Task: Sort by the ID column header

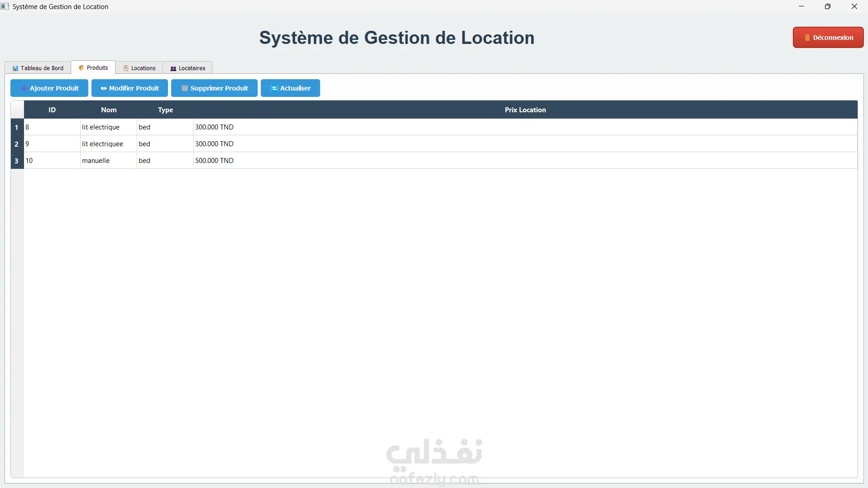Action: pyautogui.click(x=52, y=110)
